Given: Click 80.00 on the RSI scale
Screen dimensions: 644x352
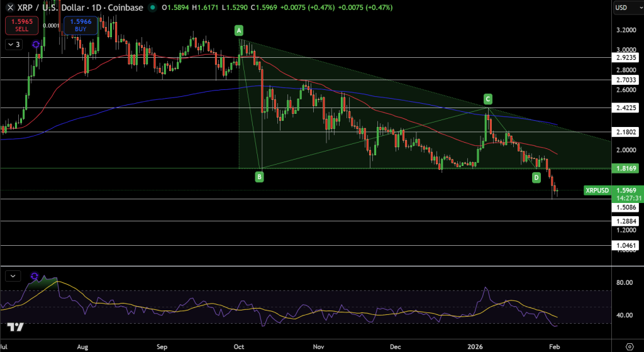Looking at the screenshot, I should tap(624, 283).
